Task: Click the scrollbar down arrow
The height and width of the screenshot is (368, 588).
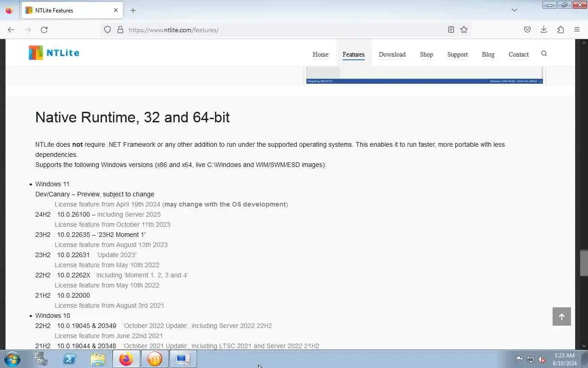Action: 584,346
